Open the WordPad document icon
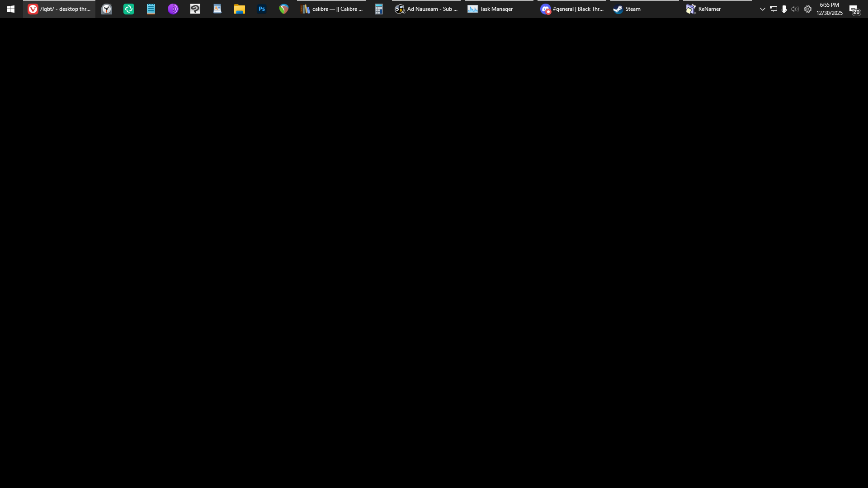868x488 pixels. tap(217, 9)
